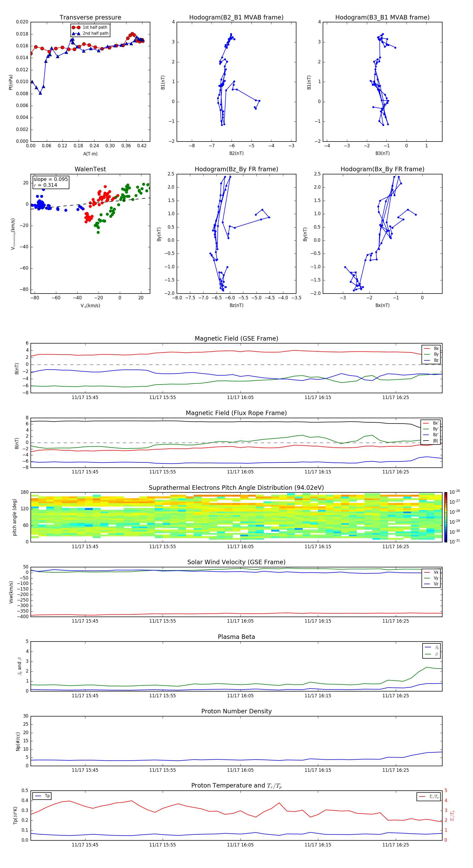Click the 'V_A(km/s)' x-axis label
Screen dimensions: 473x868
pyautogui.click(x=90, y=306)
